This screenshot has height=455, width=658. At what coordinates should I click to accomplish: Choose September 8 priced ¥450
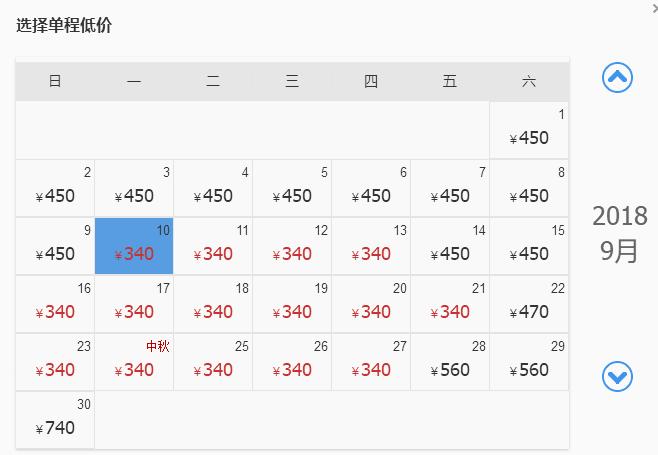click(x=529, y=188)
